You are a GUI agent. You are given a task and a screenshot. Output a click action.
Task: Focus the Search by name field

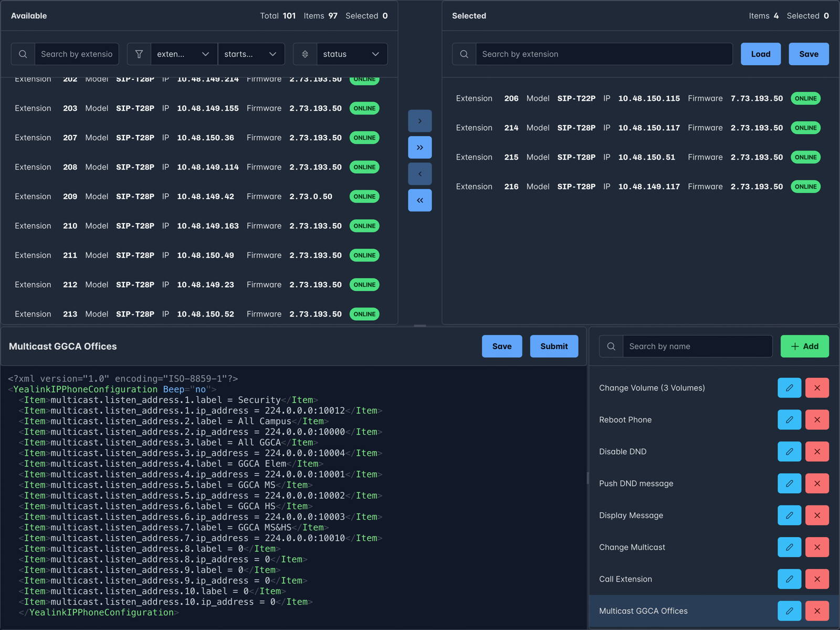click(x=697, y=346)
